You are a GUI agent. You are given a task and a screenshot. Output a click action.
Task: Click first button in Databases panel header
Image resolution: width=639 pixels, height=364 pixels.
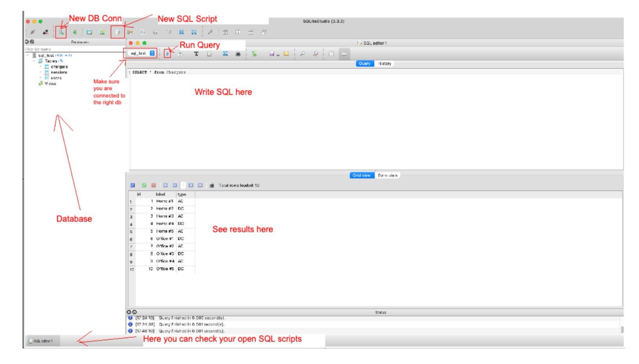27,42
